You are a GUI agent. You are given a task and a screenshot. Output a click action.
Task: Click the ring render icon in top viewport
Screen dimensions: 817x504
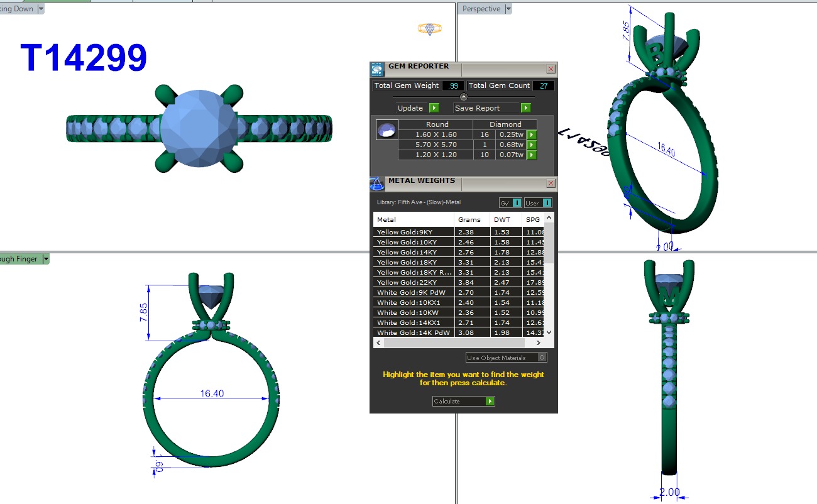click(x=430, y=29)
